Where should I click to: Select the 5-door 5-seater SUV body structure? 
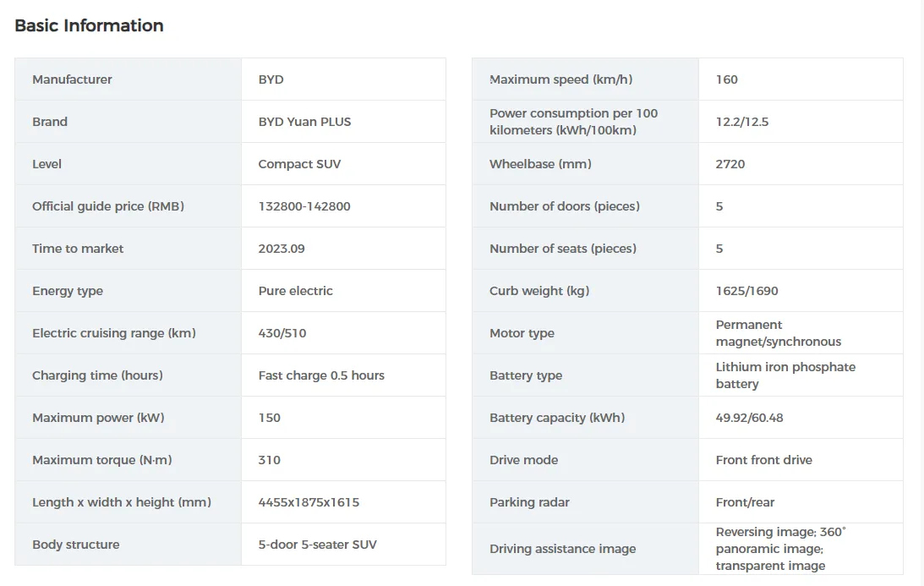pyautogui.click(x=319, y=545)
